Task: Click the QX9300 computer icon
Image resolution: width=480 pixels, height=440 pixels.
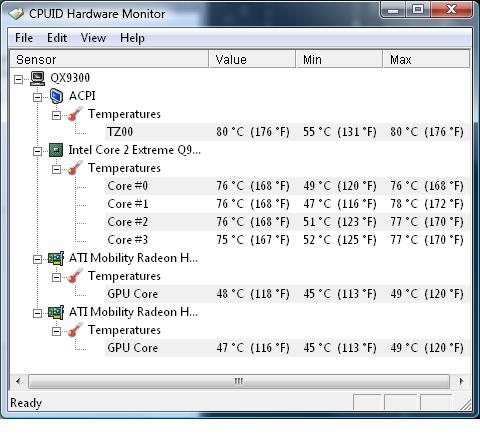Action: pyautogui.click(x=37, y=78)
